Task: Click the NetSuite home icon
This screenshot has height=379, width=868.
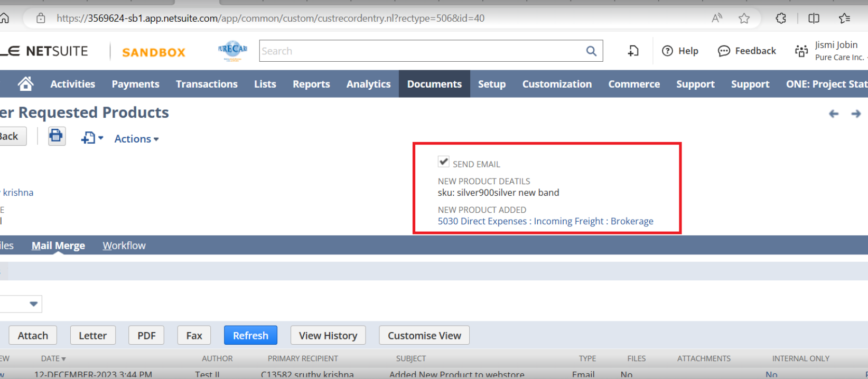Action: [25, 84]
